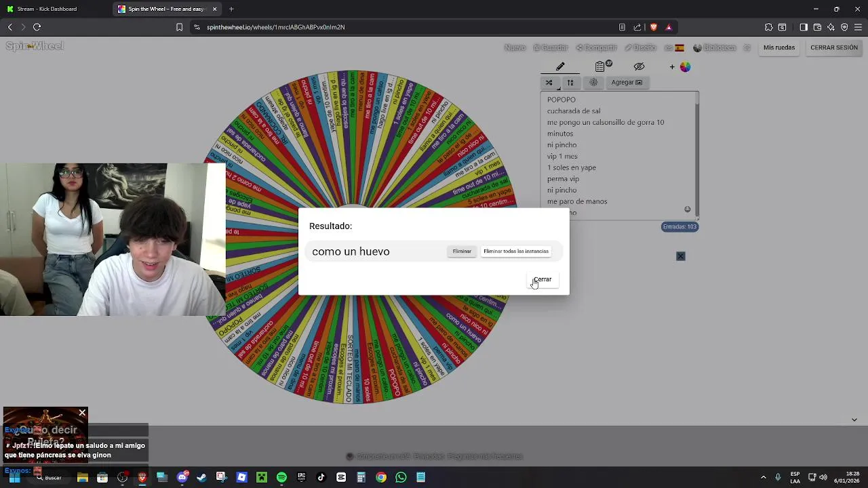The width and height of the screenshot is (868, 488).
Task: Go back in browser history
Action: (9, 27)
